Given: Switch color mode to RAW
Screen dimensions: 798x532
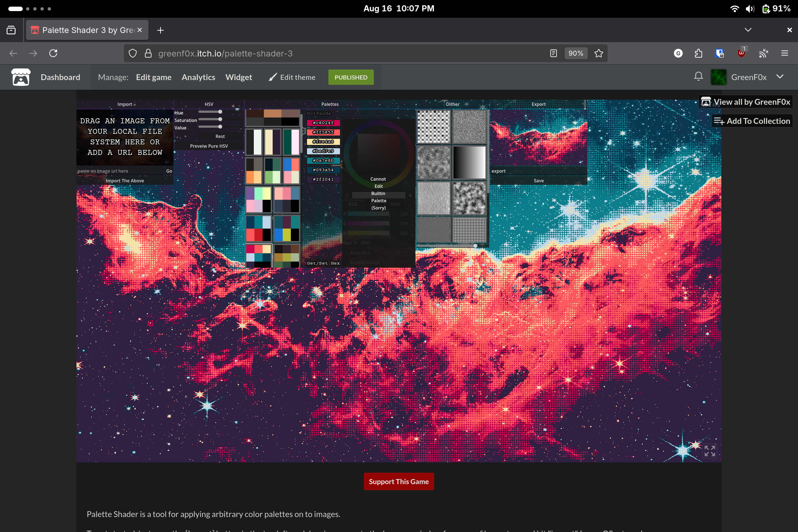Looking at the screenshot, I should click(395, 204).
